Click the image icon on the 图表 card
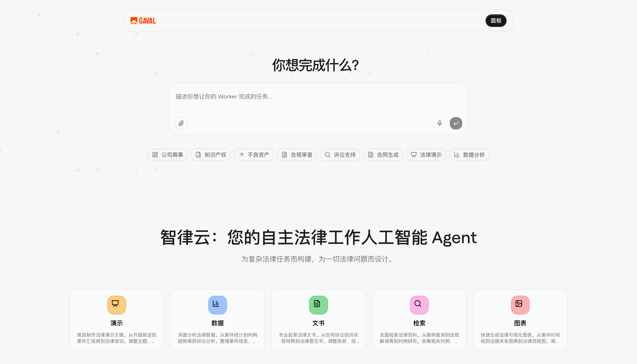 pyautogui.click(x=520, y=305)
